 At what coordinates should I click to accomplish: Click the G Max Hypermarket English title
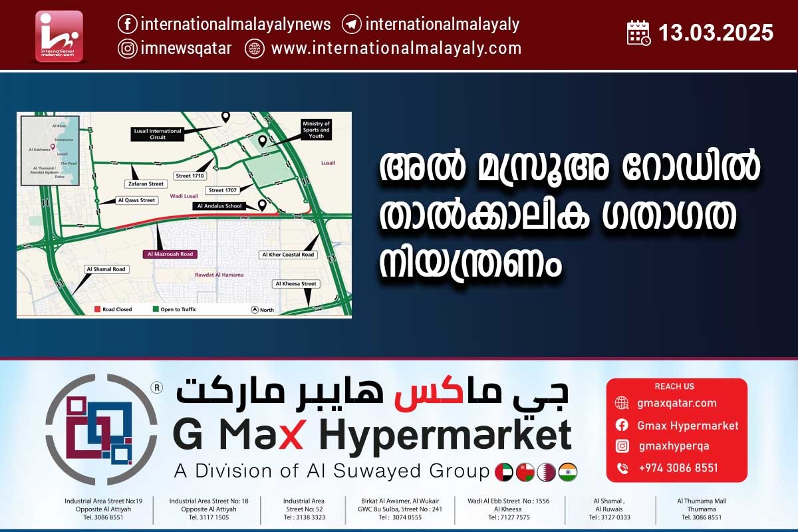pos(372,436)
